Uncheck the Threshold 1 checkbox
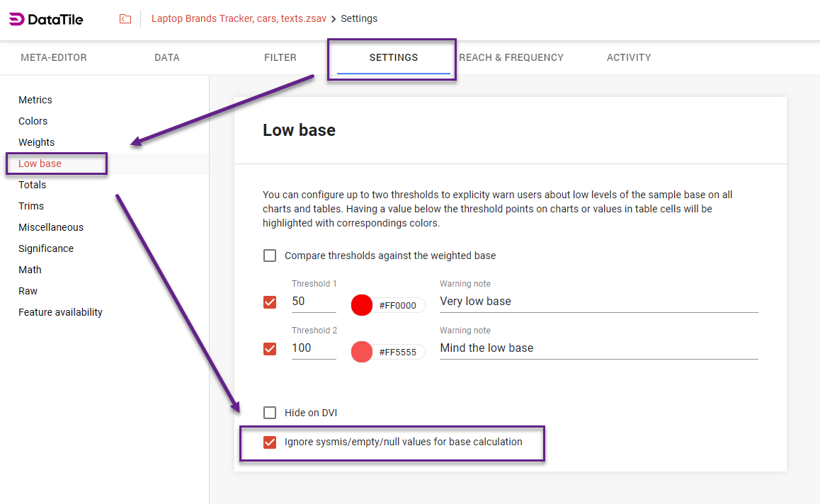820x504 pixels. [x=270, y=302]
